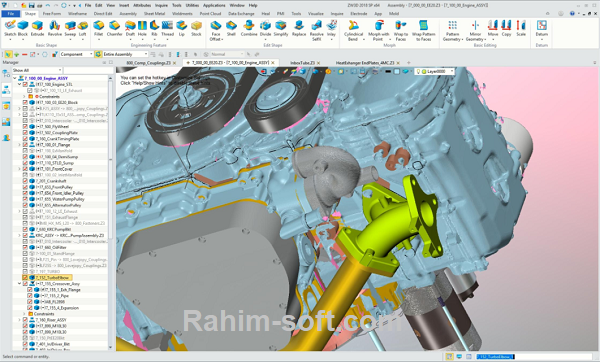Toggle checkbox for 7_201_Crankshaft
The width and height of the screenshot is (600, 362).
tap(25, 181)
